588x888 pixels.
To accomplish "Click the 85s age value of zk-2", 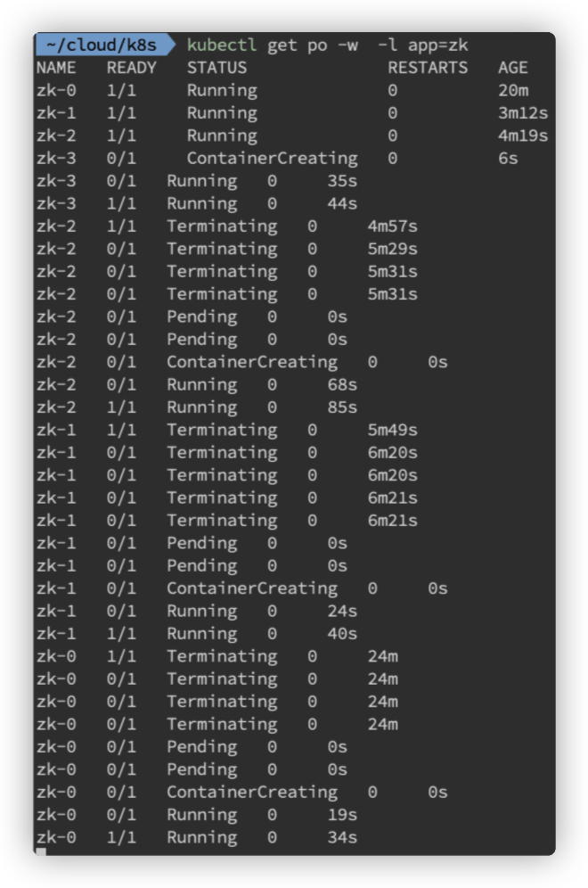I will pos(342,407).
